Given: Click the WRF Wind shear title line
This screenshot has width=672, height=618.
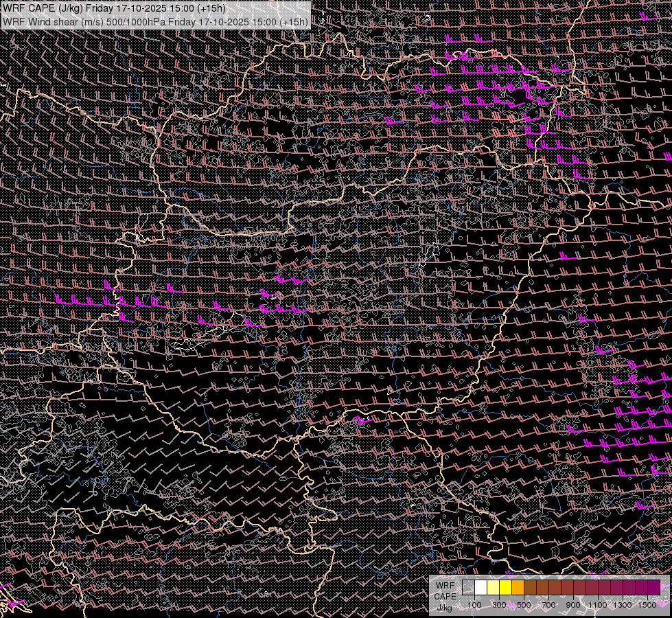Looking at the screenshot, I should tap(155, 21).
